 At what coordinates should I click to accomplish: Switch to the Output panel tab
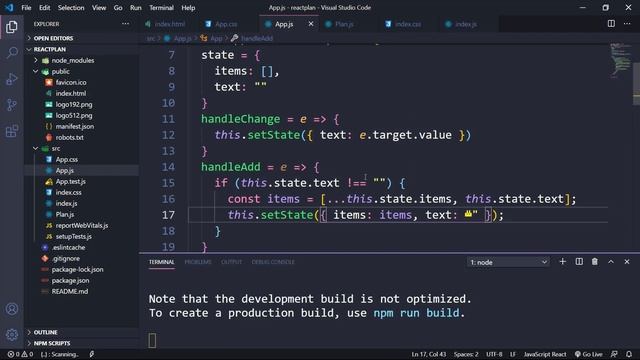231,262
